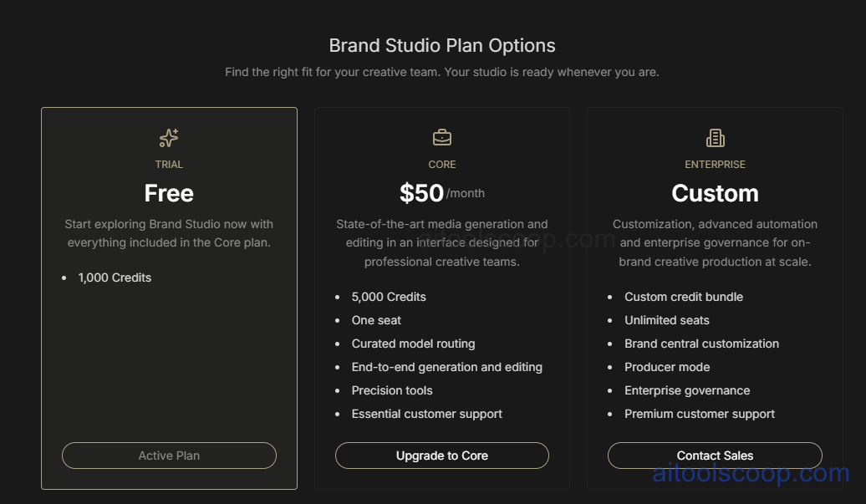866x504 pixels.
Task: Click the Custom plan heading
Action: click(715, 193)
